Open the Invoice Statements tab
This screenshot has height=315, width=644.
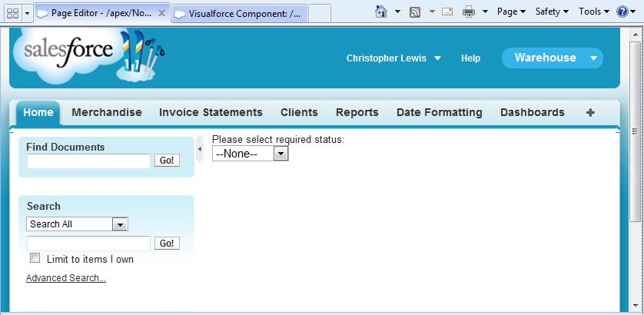[211, 112]
